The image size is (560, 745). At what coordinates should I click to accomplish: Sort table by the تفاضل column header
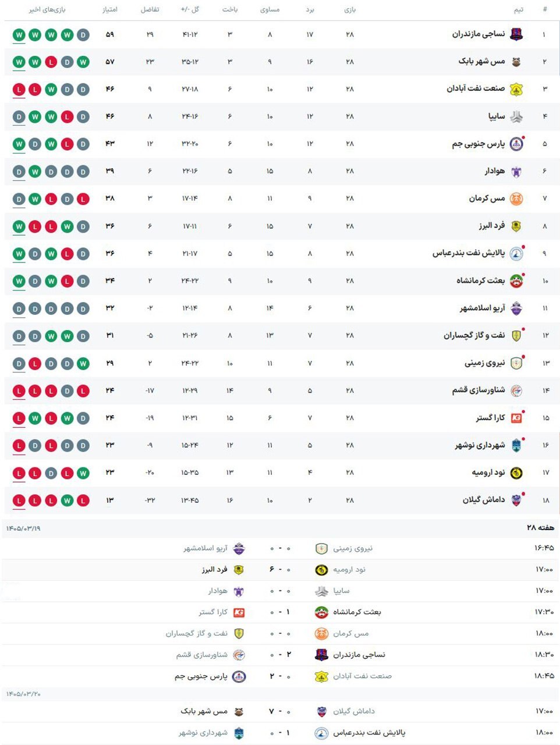pyautogui.click(x=150, y=10)
